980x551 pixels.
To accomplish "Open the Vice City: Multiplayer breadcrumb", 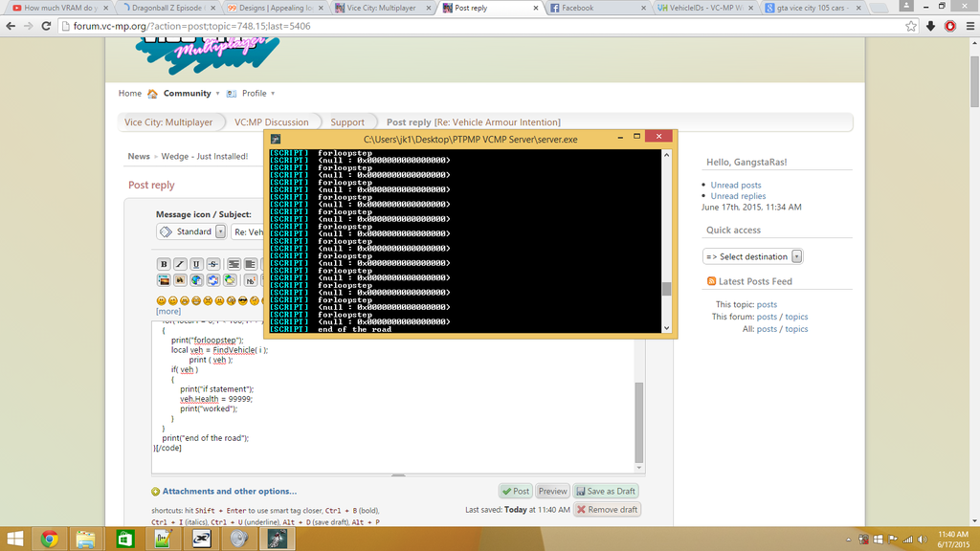I will pyautogui.click(x=168, y=122).
